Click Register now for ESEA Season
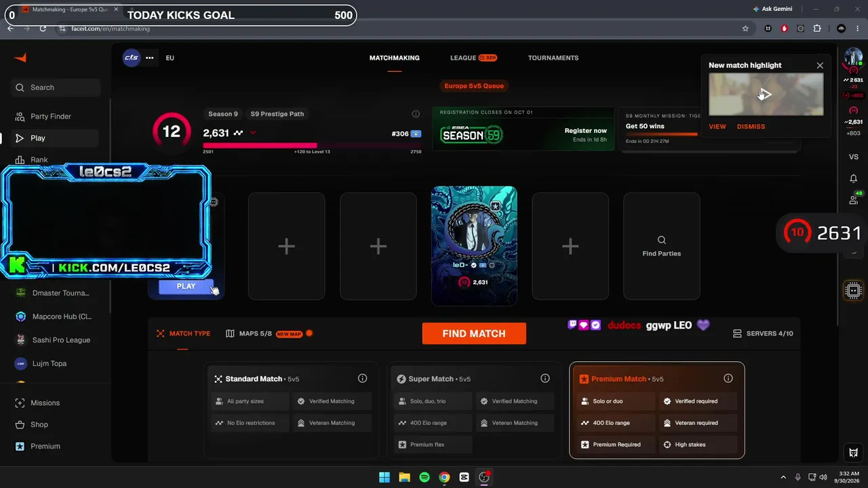This screenshot has height=488, width=868. [586, 131]
